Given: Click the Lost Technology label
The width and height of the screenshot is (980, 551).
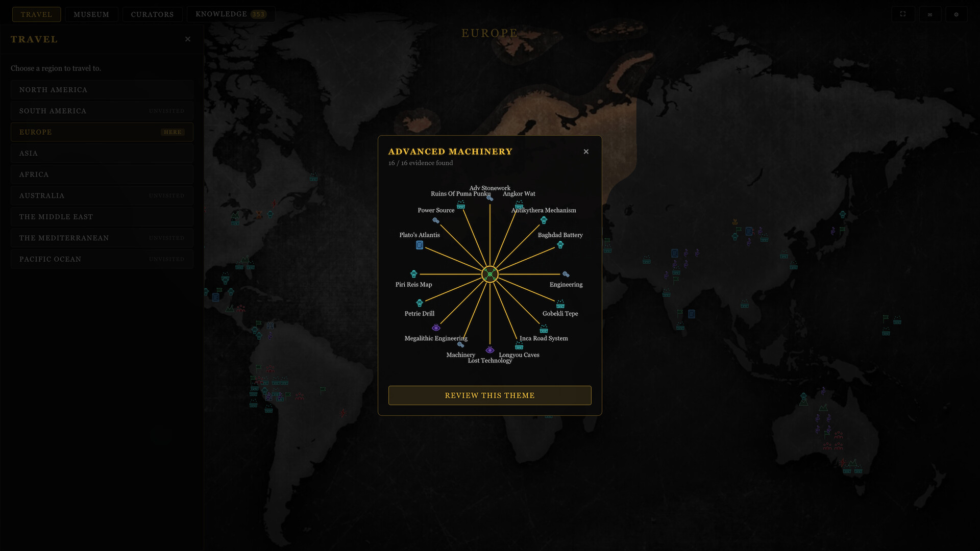Looking at the screenshot, I should (490, 361).
